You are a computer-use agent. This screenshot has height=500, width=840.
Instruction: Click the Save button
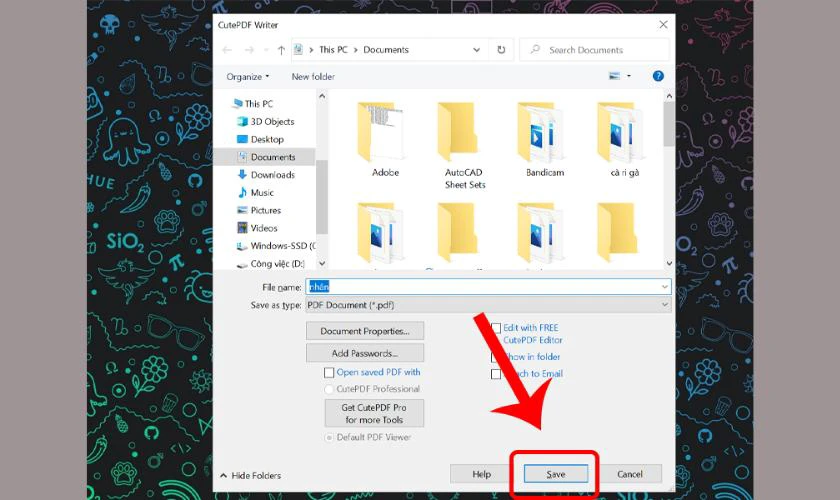point(556,474)
